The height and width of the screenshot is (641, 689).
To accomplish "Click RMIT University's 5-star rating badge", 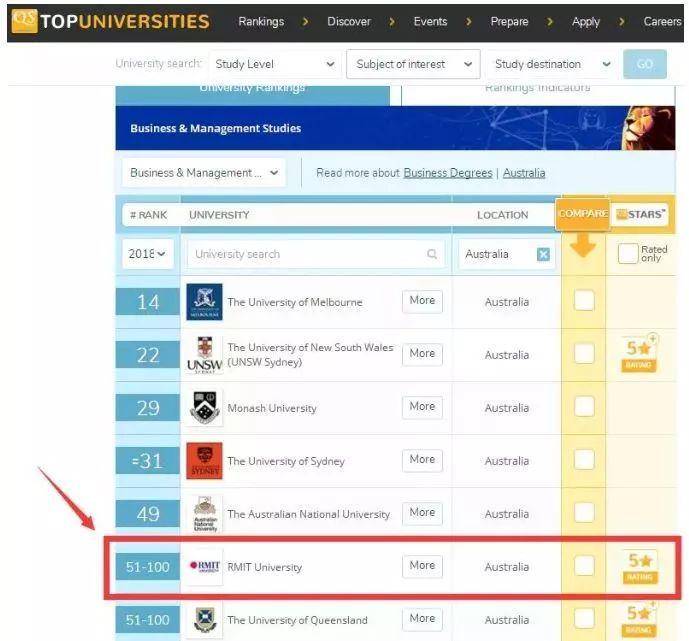I will click(x=640, y=567).
